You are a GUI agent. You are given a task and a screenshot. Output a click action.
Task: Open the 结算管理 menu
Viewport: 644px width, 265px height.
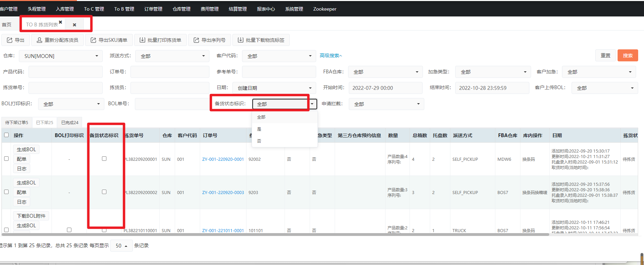[x=238, y=9]
